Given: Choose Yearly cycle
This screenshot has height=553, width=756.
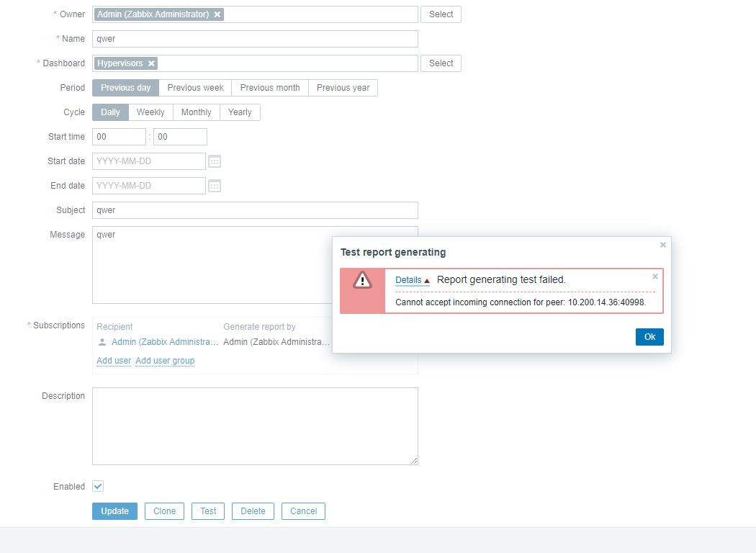Looking at the screenshot, I should coord(240,112).
